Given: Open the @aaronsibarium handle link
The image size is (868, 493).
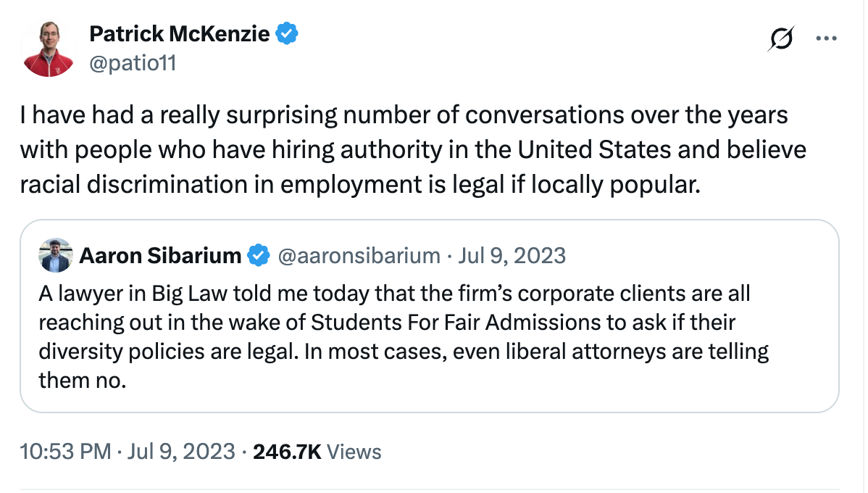Looking at the screenshot, I should (359, 255).
